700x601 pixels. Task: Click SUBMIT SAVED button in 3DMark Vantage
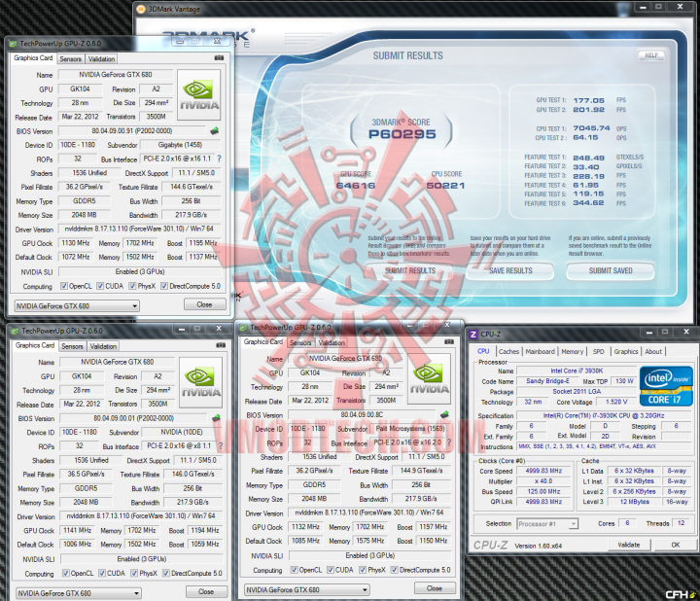point(611,270)
